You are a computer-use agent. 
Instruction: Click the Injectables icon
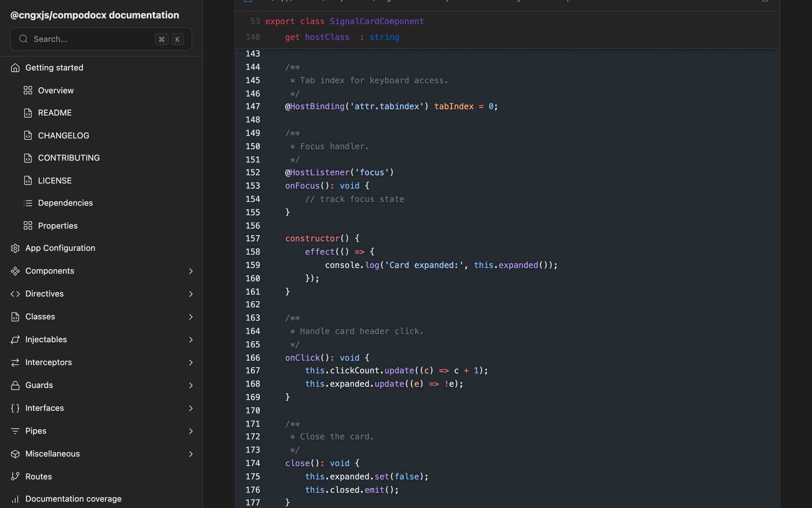(x=15, y=339)
